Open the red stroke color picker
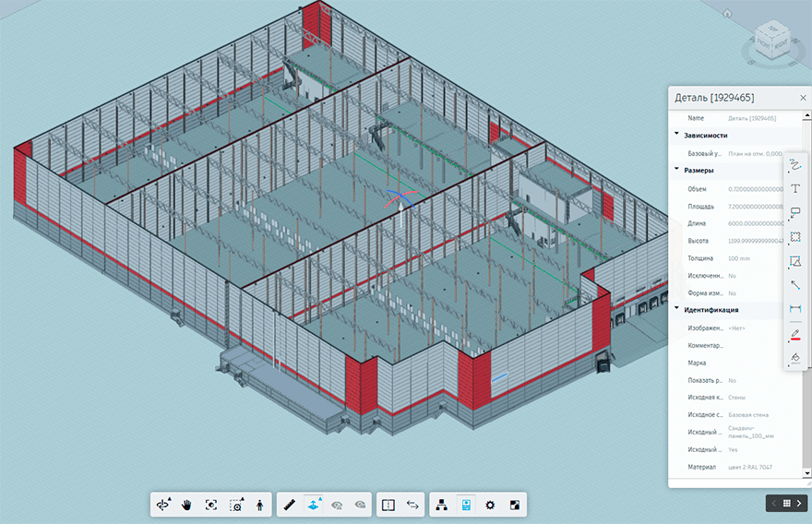The width and height of the screenshot is (812, 524). (795, 335)
